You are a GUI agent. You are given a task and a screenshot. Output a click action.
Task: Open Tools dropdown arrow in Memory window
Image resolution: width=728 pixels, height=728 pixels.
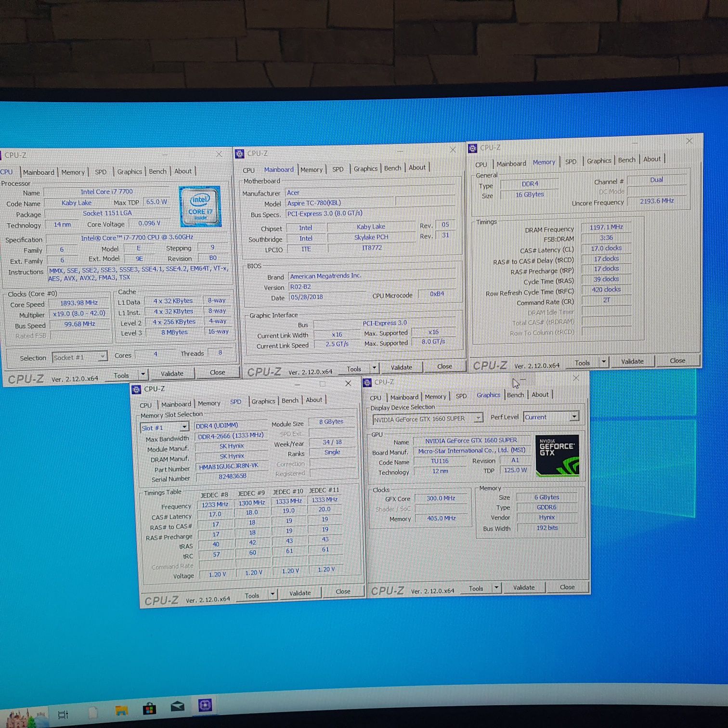pos(604,362)
